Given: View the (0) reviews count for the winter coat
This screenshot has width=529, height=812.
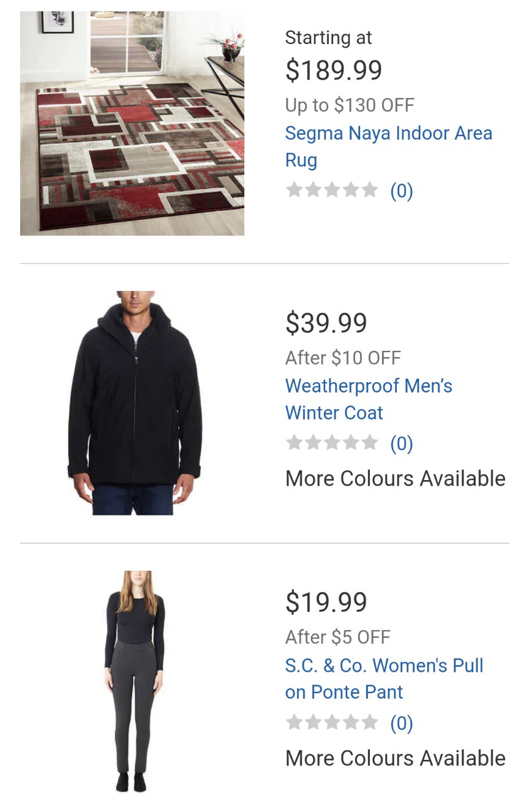Looking at the screenshot, I should click(402, 443).
